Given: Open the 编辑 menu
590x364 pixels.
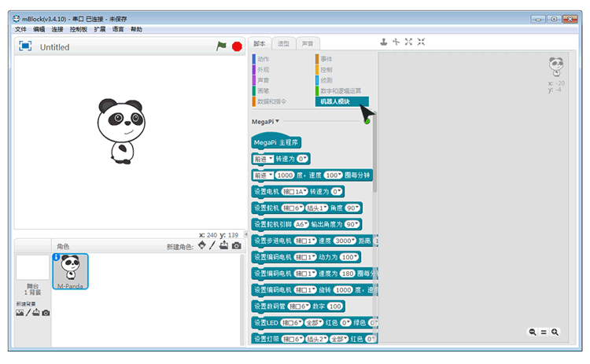Looking at the screenshot, I should (39, 29).
